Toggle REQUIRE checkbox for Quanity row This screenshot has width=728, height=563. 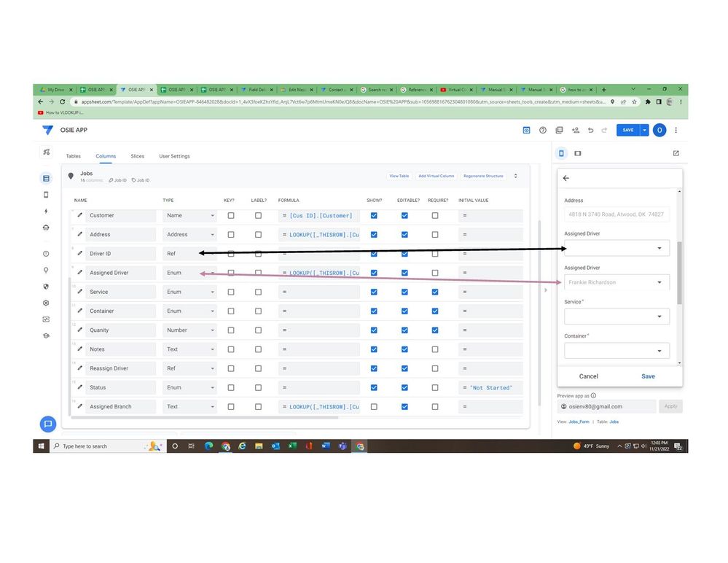point(434,330)
